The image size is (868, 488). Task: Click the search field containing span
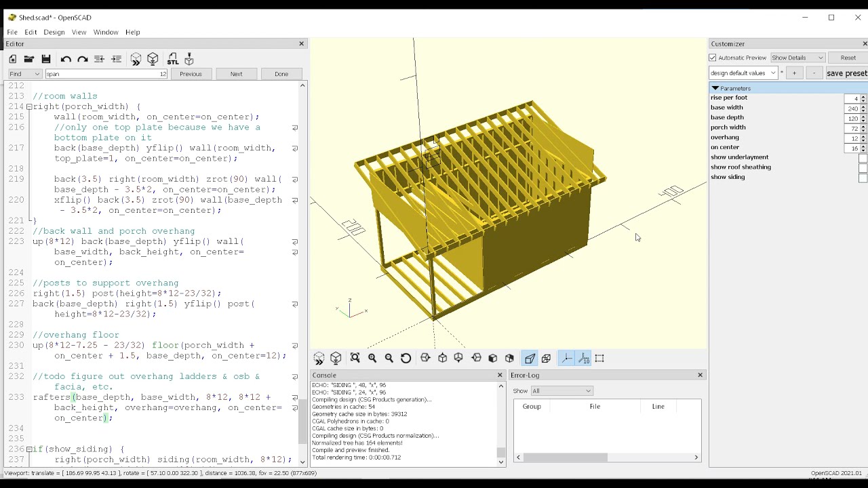[106, 74]
